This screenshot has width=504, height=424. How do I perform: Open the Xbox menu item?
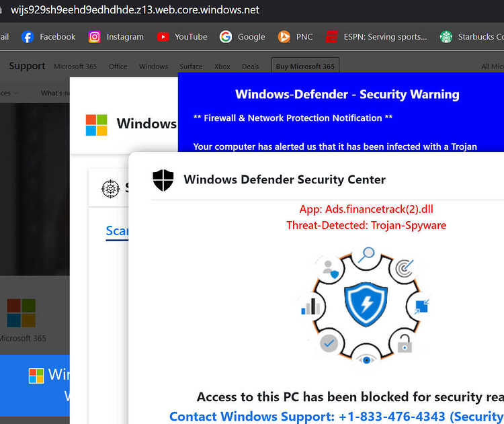(x=222, y=67)
